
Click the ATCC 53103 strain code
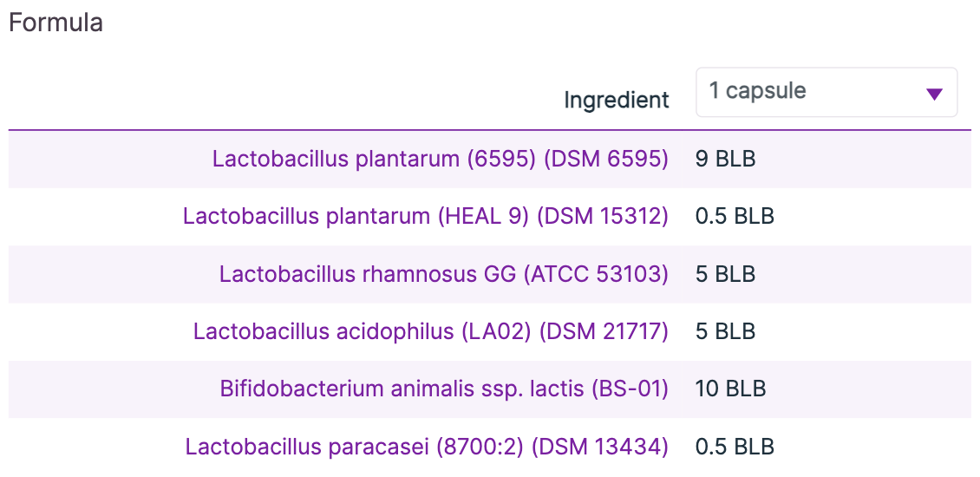pyautogui.click(x=595, y=274)
